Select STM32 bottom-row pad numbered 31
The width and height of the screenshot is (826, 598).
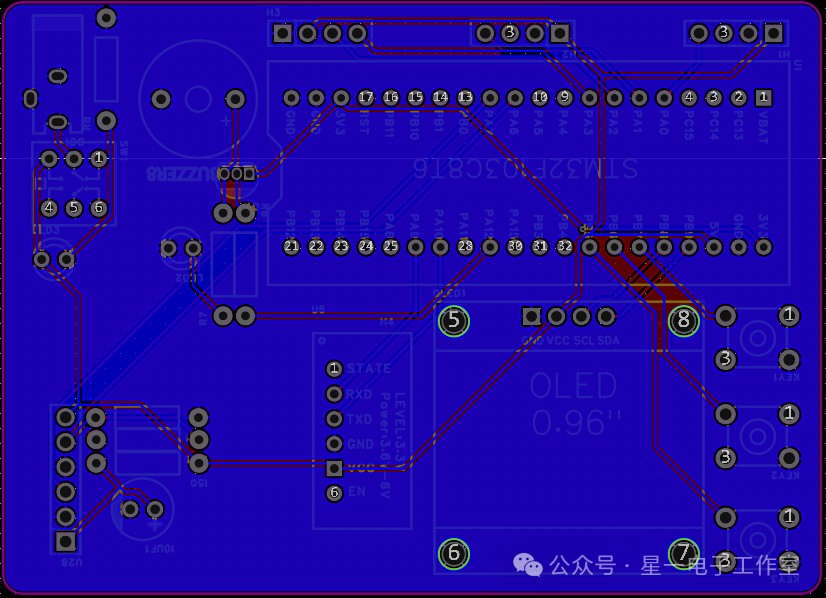pos(539,247)
